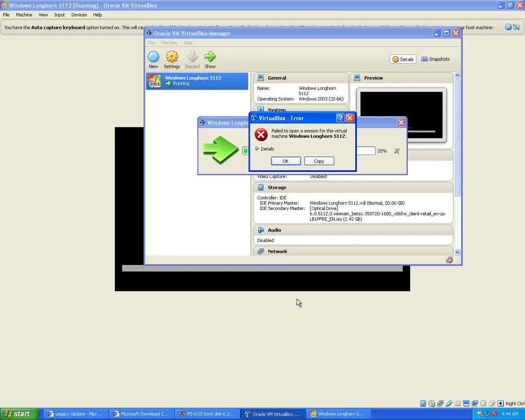
Task: Open the Machine menu of the VM window
Action: 24,15
